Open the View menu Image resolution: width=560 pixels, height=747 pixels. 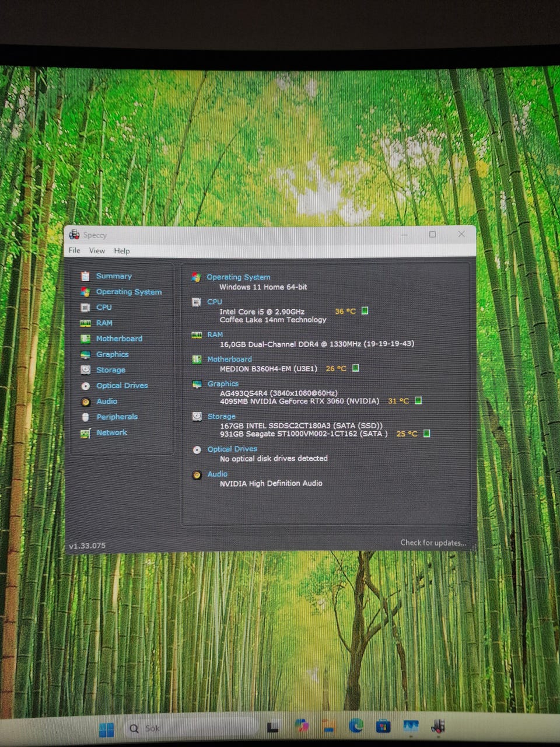[x=97, y=250]
